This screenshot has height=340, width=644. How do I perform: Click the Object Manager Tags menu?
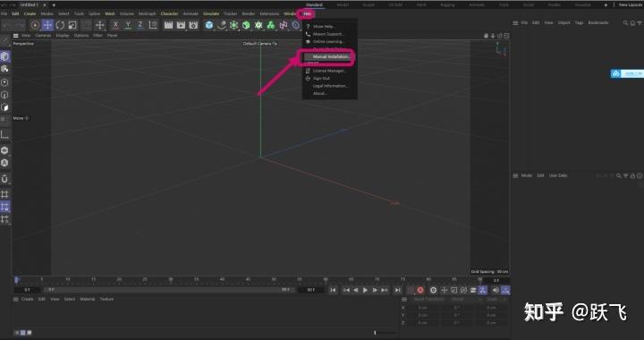579,22
